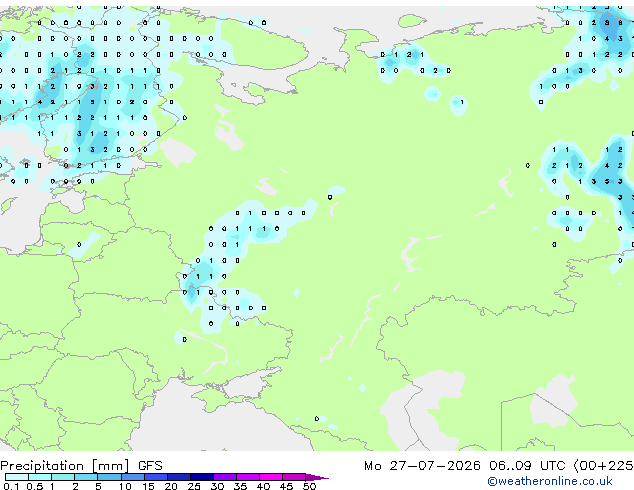
Task: Click the '45' legend value label
Action: [x=286, y=486]
